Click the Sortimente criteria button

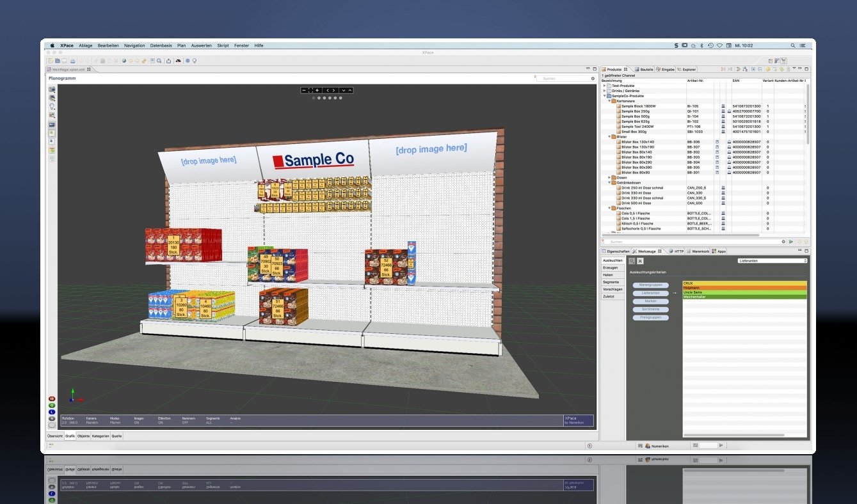tap(650, 309)
